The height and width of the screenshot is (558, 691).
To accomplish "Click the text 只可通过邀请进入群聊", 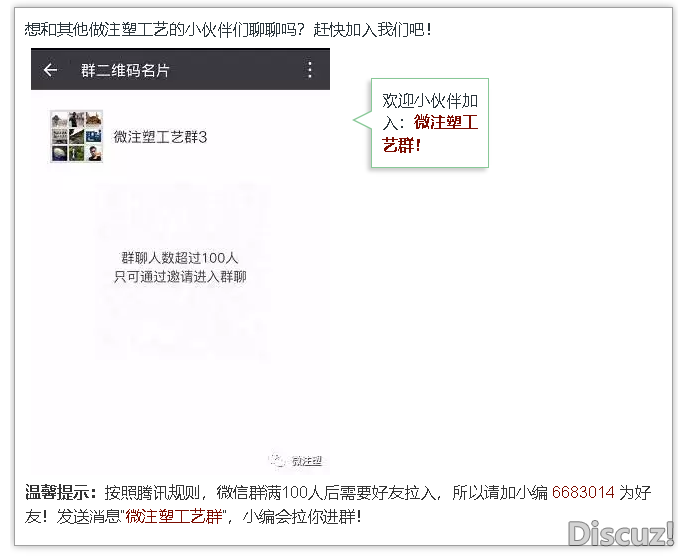I will pyautogui.click(x=180, y=277).
